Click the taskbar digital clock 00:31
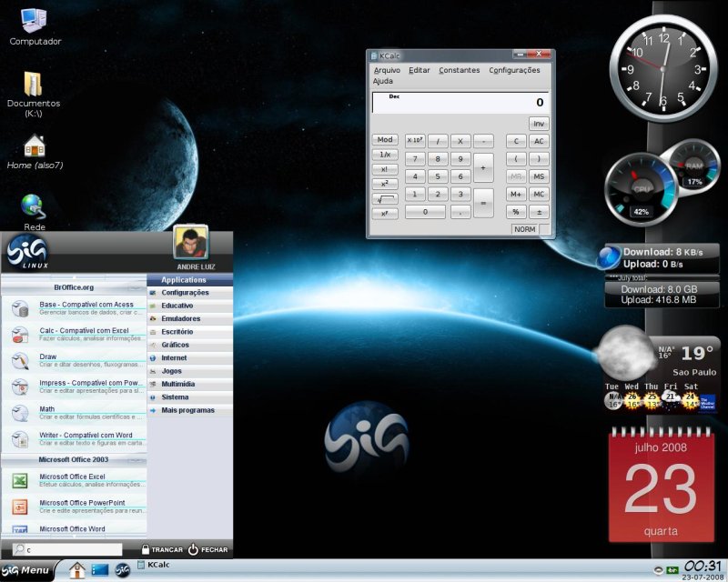The image size is (728, 582). pos(703,567)
